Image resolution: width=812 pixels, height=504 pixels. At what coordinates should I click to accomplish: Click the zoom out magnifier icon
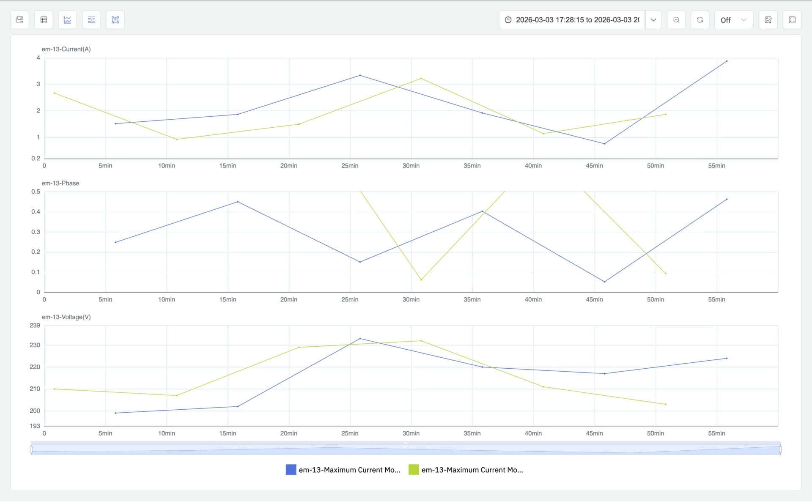coord(676,20)
